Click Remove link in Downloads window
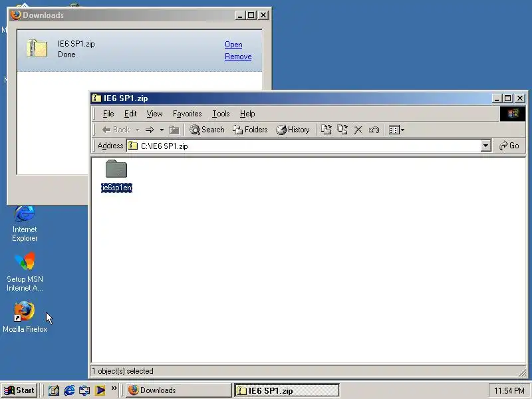The width and height of the screenshot is (532, 399). point(238,57)
